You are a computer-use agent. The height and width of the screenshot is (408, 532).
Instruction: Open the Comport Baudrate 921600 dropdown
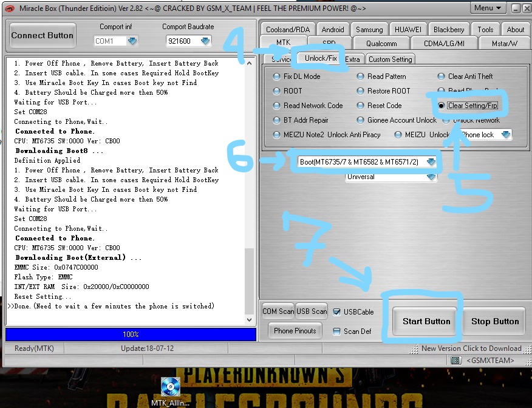pyautogui.click(x=205, y=41)
